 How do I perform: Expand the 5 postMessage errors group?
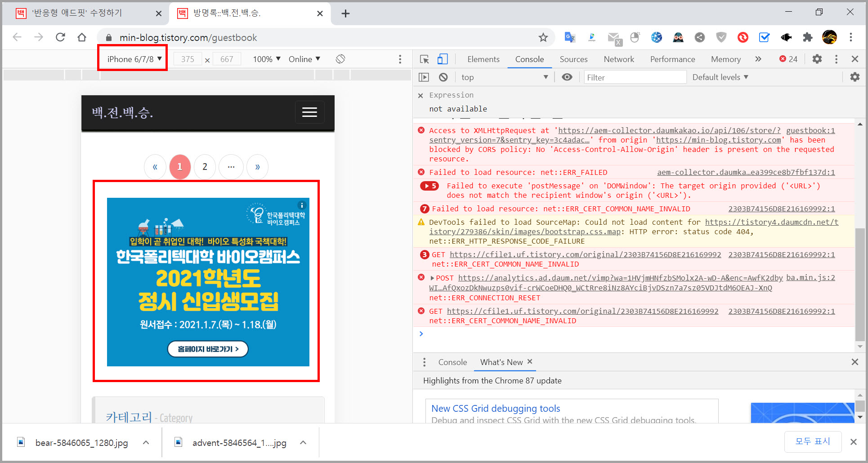point(430,186)
